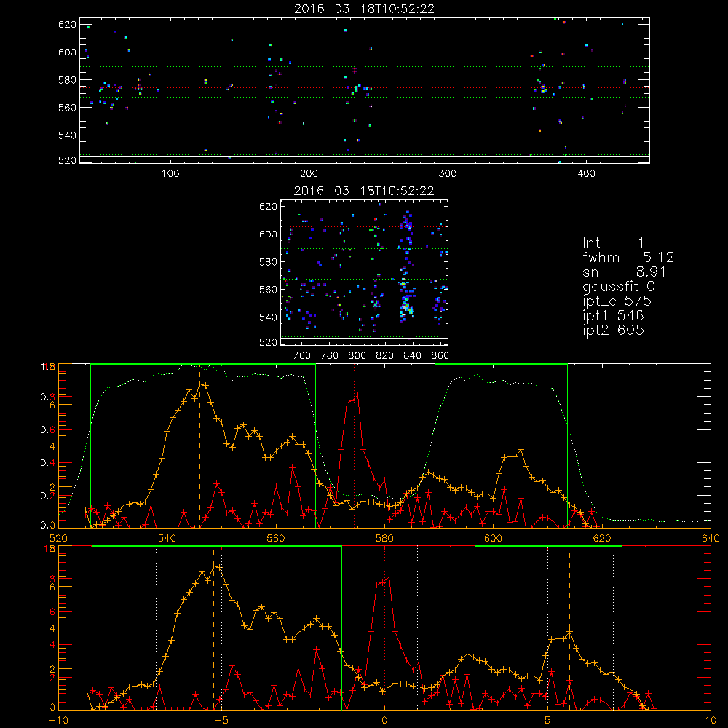Click the timestamp title above the wide top panel
Viewport: 728px width, 728px height.
point(364,8)
